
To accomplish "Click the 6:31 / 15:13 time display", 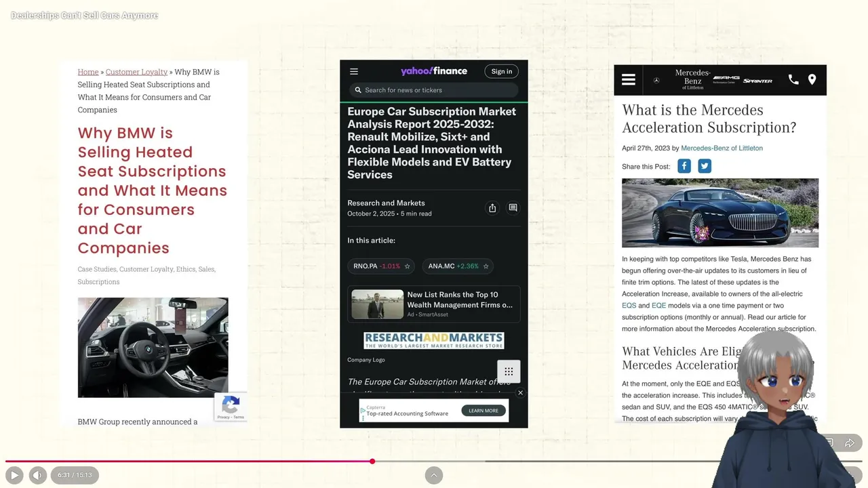I will 75,475.
